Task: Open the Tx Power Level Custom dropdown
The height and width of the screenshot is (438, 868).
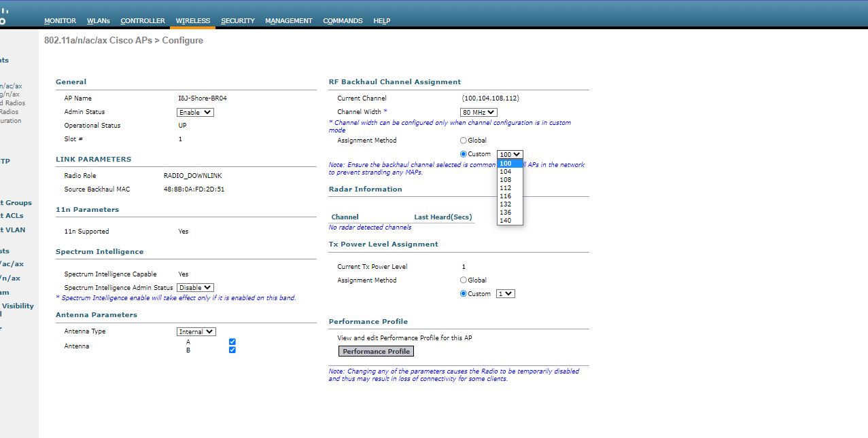Action: point(504,293)
